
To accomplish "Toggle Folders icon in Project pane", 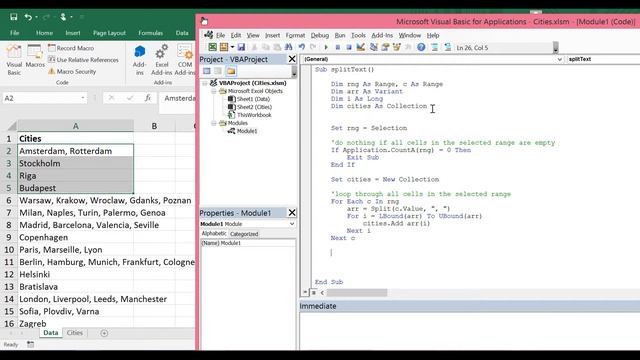I will 231,71.
